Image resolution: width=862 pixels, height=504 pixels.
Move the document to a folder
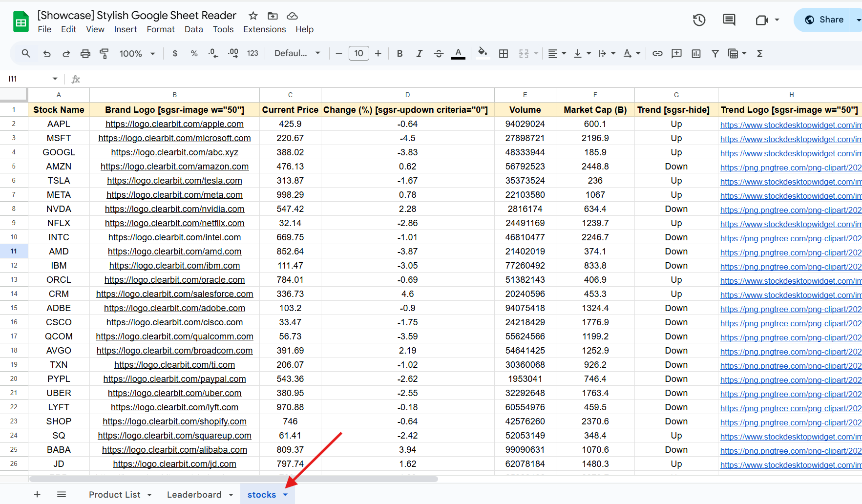pos(273,16)
